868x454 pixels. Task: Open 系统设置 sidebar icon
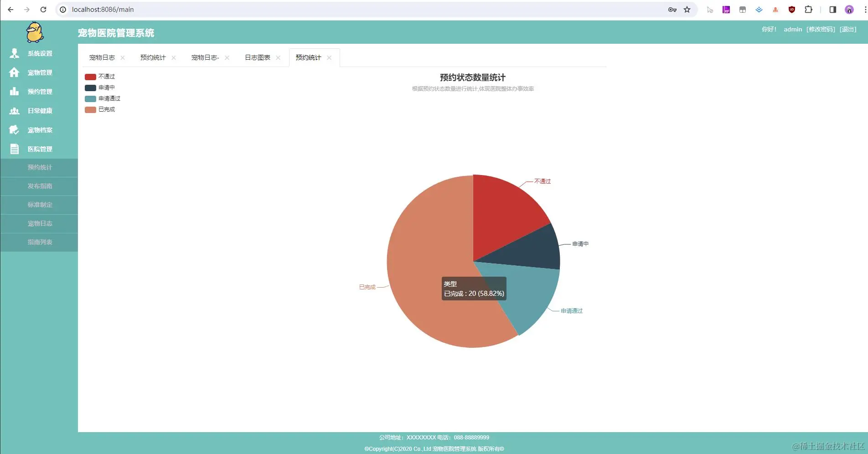[15, 53]
